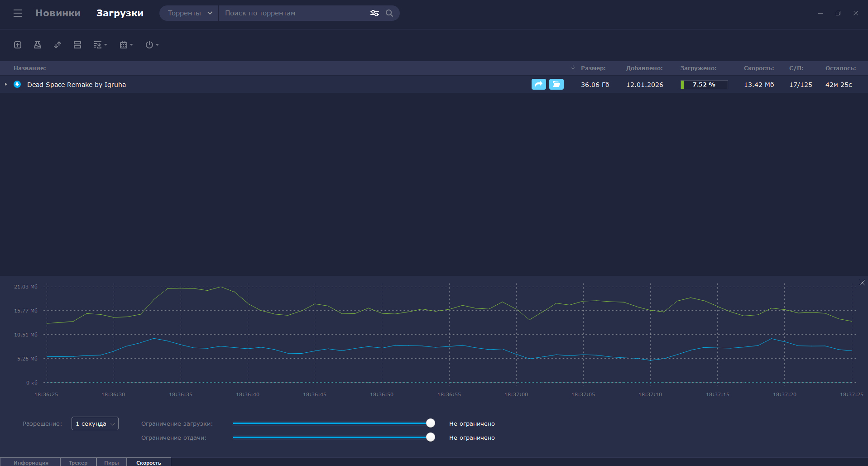Click the flask icon in the toolbar
868x466 pixels.
tap(38, 45)
